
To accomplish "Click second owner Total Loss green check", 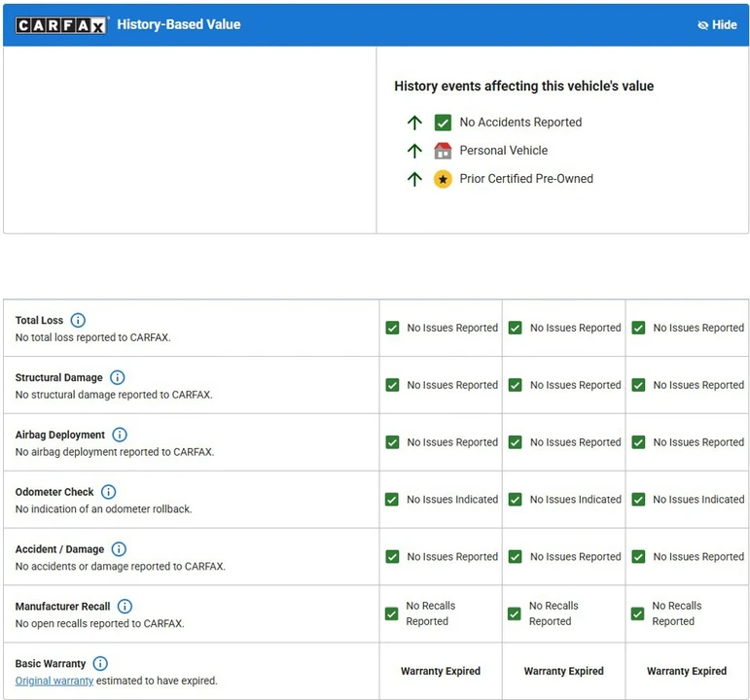I will pyautogui.click(x=516, y=328).
